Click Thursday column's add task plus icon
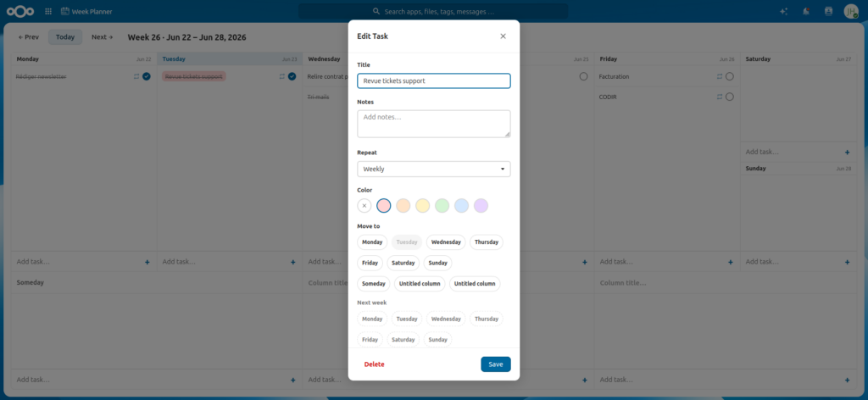868x400 pixels. [585, 262]
